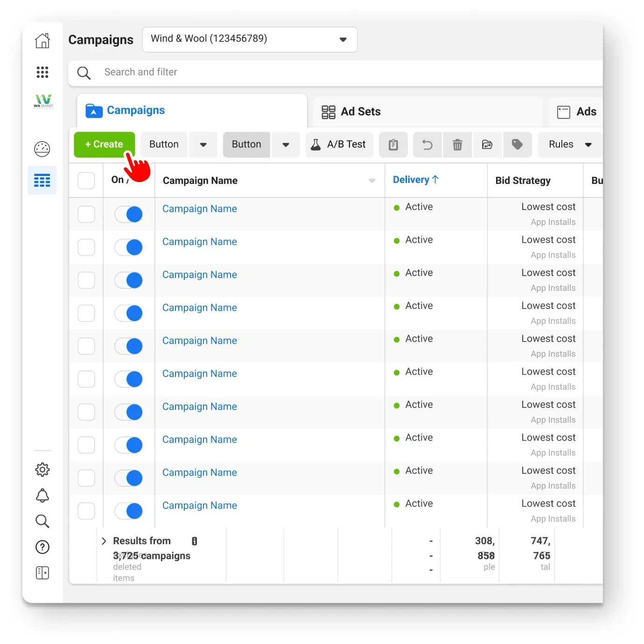This screenshot has width=644, height=644.
Task: Switch to the Ads tab
Action: (x=576, y=112)
